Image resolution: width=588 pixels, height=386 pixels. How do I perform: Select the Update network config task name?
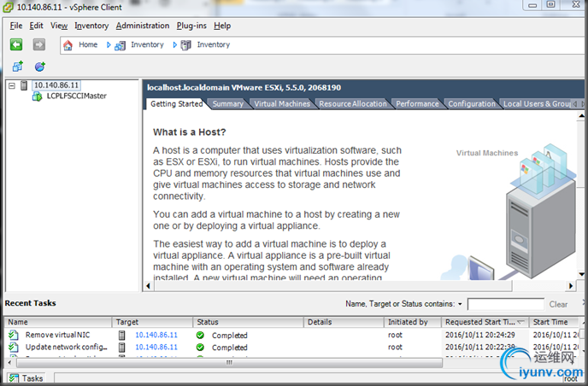(67, 348)
